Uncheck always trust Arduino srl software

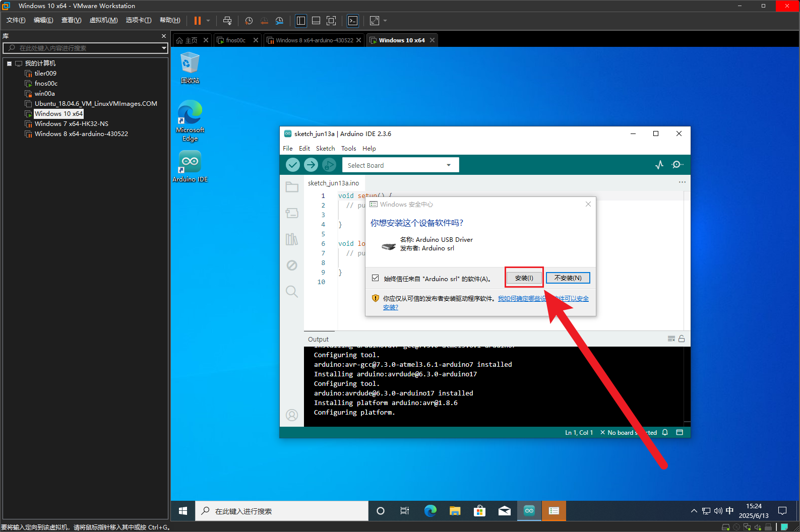click(x=376, y=278)
